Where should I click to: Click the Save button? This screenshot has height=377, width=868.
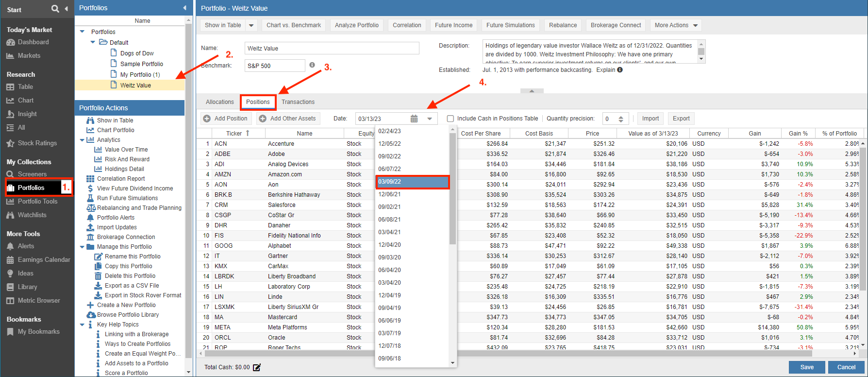[807, 367]
